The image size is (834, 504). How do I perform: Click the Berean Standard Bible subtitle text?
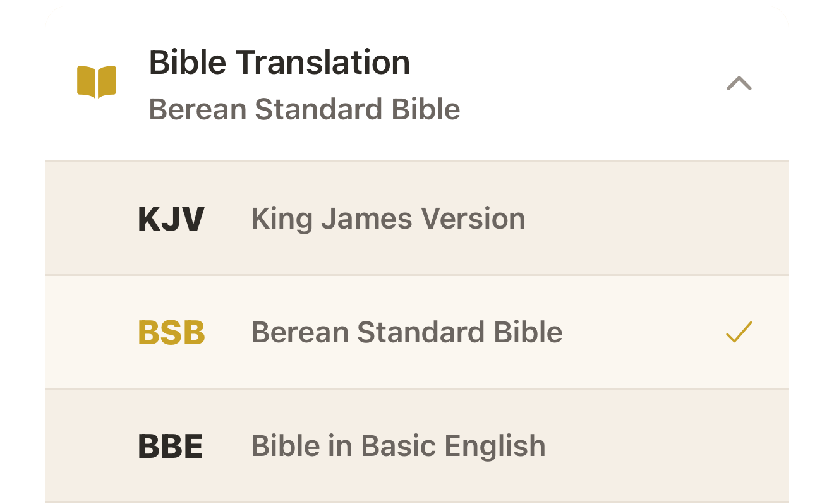tap(305, 109)
